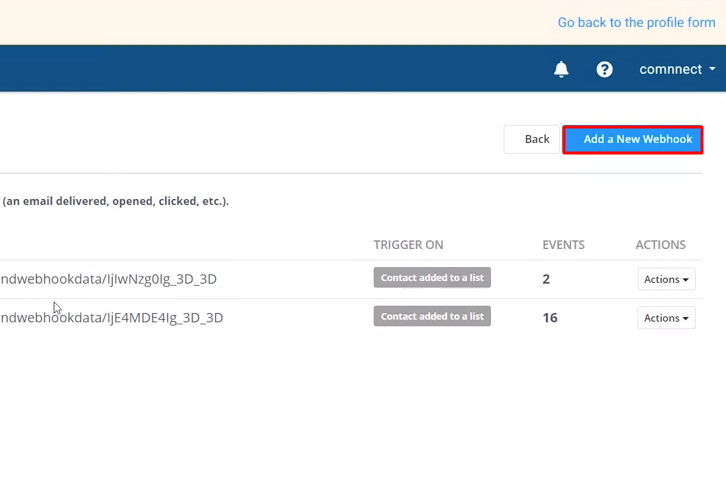The width and height of the screenshot is (726, 500).
Task: Click the email delivered, opened, clicked description text
Action: point(115,201)
